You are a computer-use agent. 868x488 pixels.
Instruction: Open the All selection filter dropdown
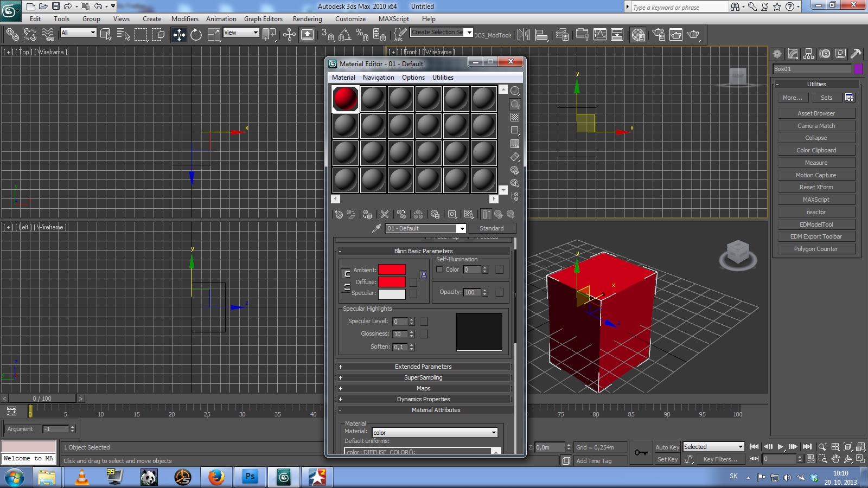[78, 33]
